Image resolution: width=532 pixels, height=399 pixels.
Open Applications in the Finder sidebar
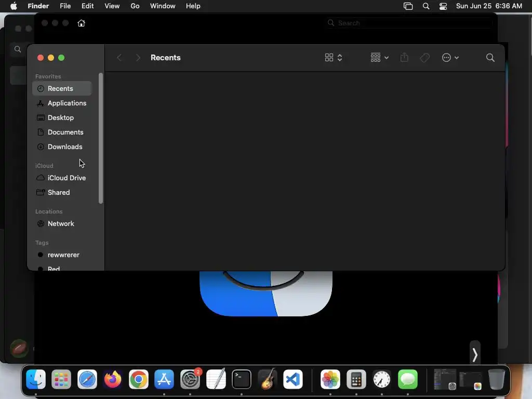pos(62,103)
